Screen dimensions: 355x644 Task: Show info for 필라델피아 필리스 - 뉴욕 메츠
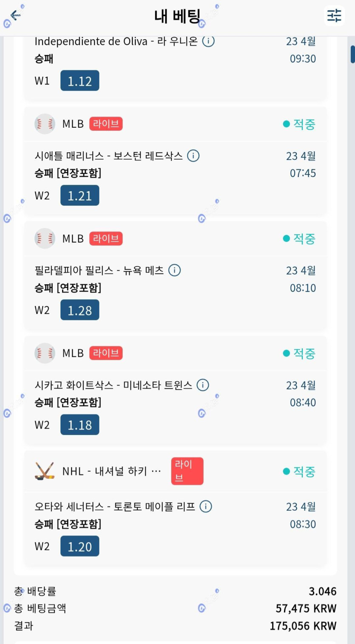point(175,270)
